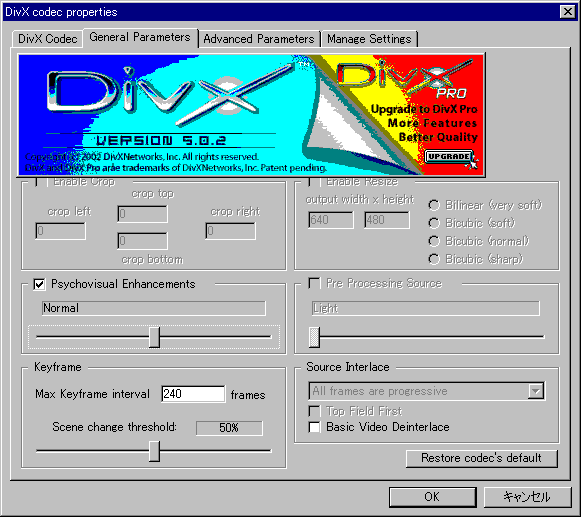Click the キャンセル cancel button
The image size is (581, 517).
(527, 497)
